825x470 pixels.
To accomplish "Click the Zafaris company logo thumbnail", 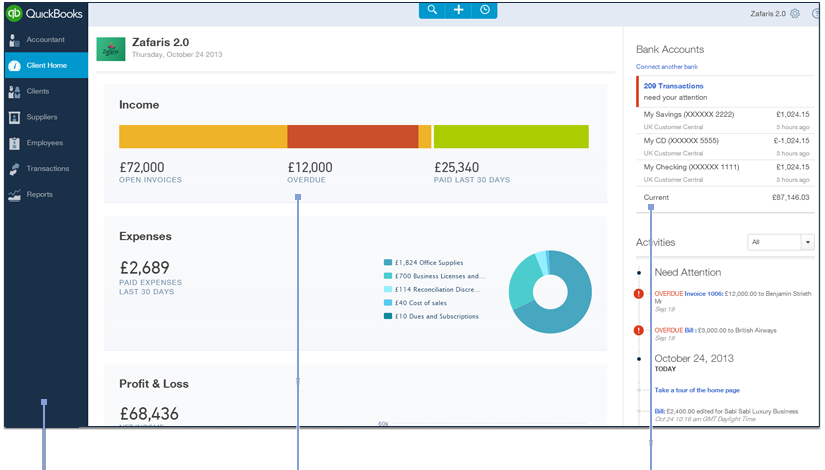I will tap(110, 49).
